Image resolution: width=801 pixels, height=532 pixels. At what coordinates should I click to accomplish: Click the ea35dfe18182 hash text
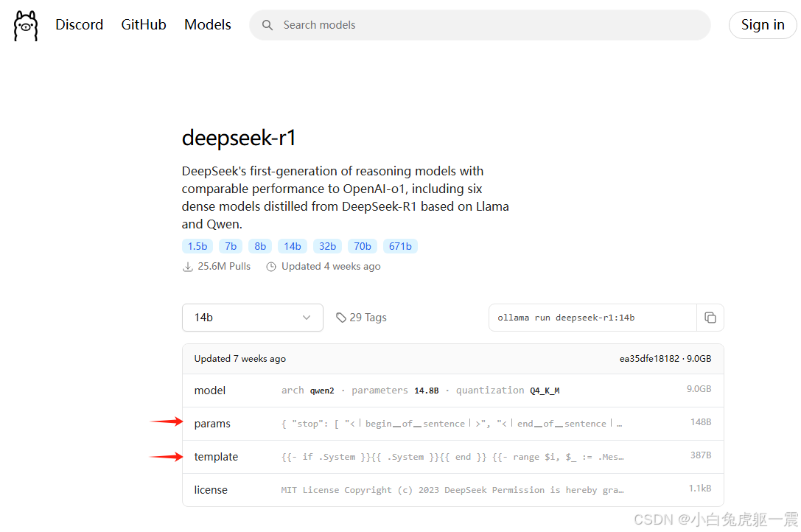coord(649,359)
